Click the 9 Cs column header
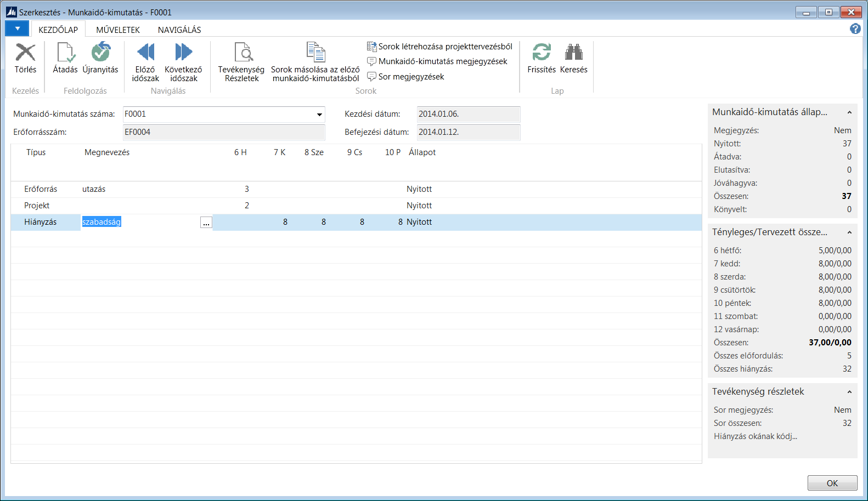Image resolution: width=868 pixels, height=501 pixels. pyautogui.click(x=354, y=152)
